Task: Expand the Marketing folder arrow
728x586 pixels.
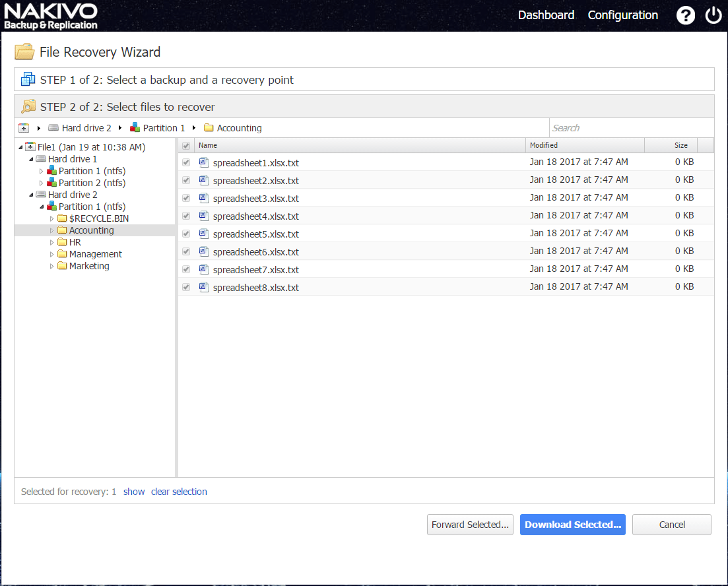Action: pyautogui.click(x=51, y=266)
